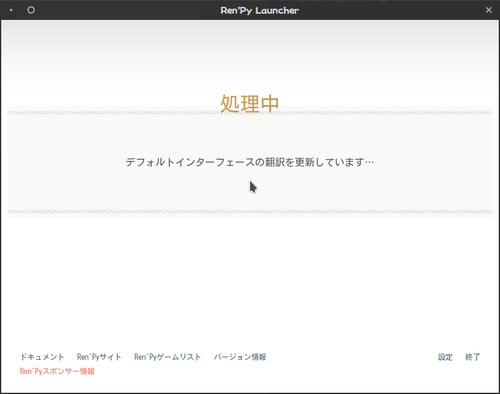Show バージョン情報 page
The image size is (500, 394).
click(x=240, y=357)
